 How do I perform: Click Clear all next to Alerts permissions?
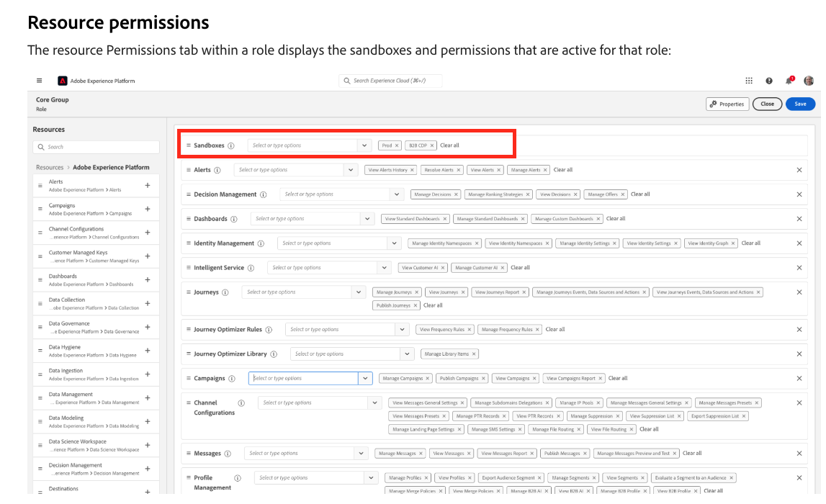point(562,169)
